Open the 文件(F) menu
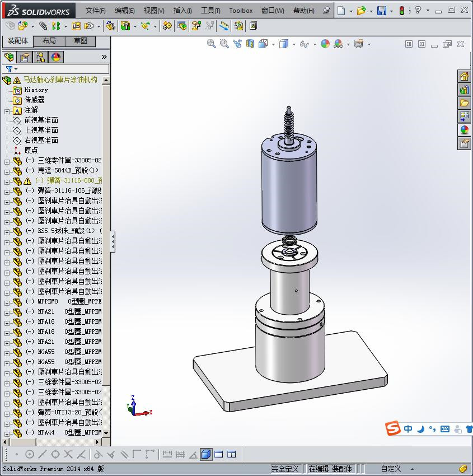The image size is (473, 476). click(x=95, y=11)
